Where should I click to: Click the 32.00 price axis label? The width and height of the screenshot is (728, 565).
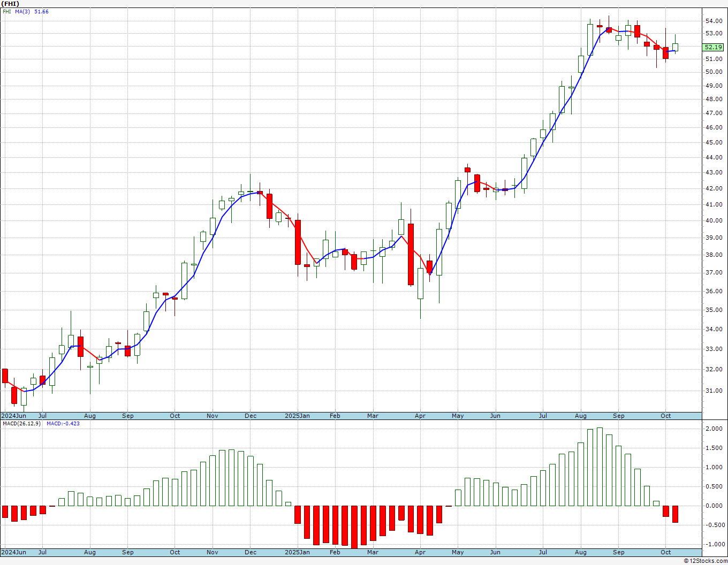click(714, 369)
